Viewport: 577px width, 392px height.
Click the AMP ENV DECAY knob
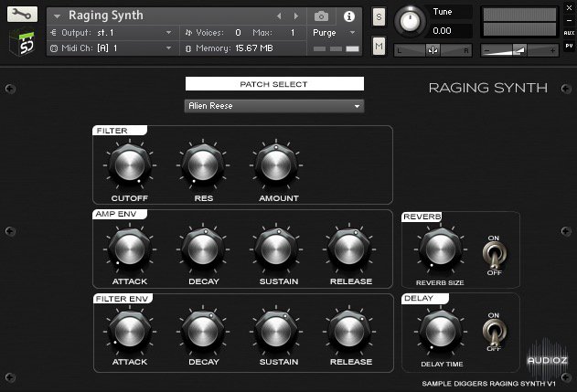(203, 249)
